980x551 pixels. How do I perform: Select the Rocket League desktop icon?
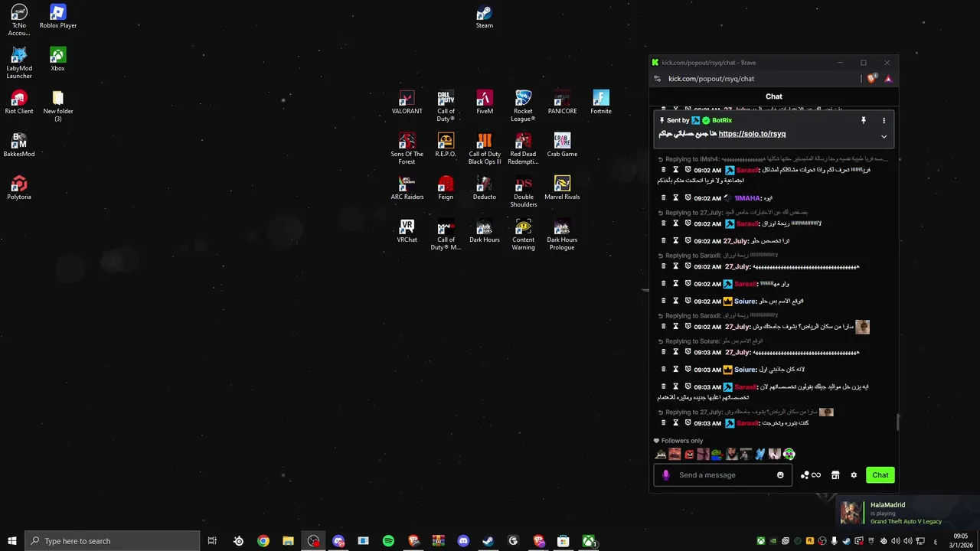[x=523, y=106]
